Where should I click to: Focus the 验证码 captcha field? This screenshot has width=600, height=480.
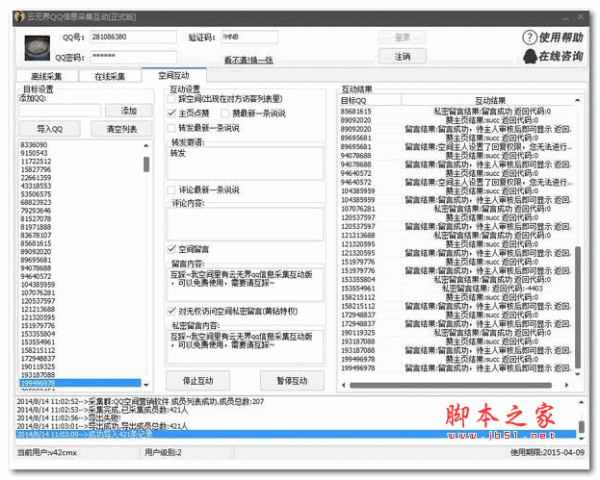click(x=249, y=37)
